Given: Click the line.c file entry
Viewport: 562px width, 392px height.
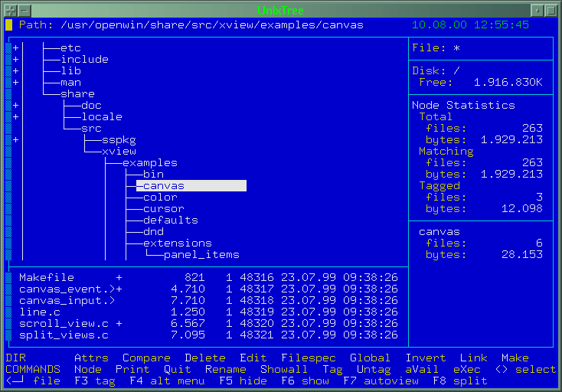Looking at the screenshot, I should 208,312.
